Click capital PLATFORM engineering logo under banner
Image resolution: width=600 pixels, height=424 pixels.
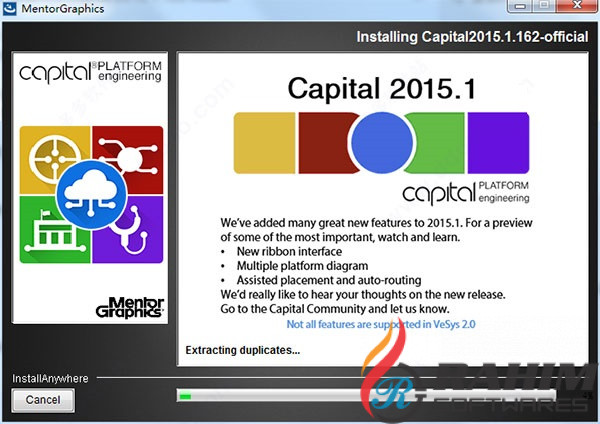pos(466,193)
